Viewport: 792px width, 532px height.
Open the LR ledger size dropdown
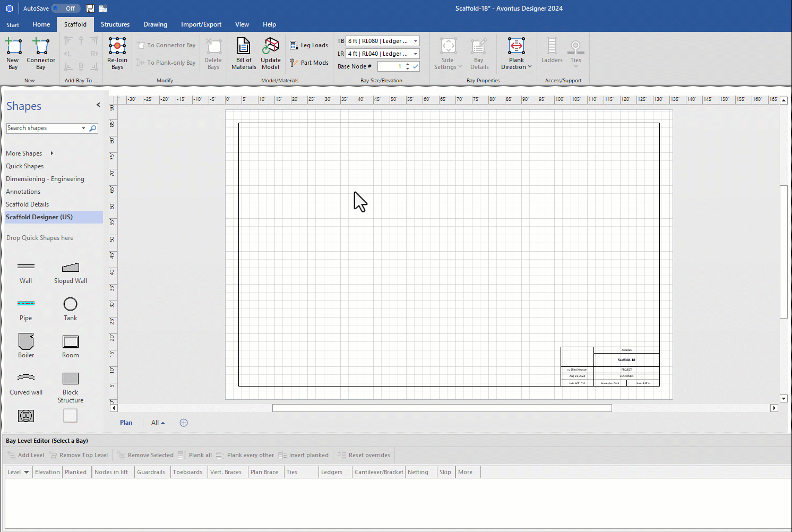point(416,54)
